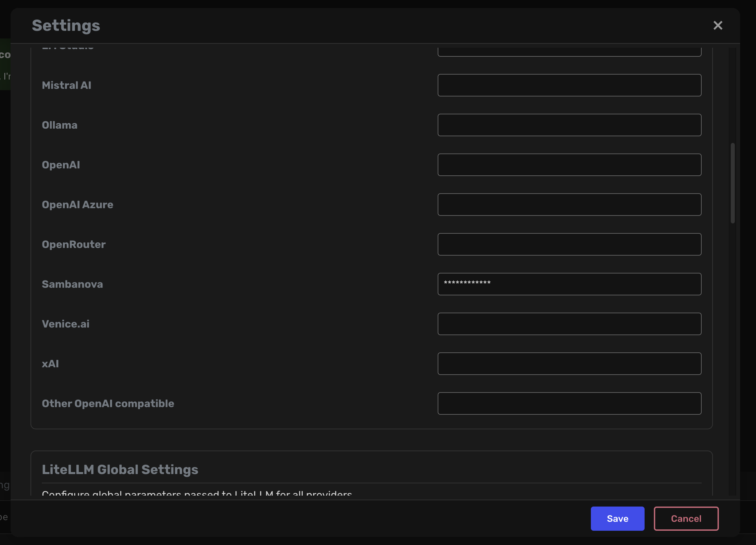Click the partially visible top input field

tap(569, 52)
